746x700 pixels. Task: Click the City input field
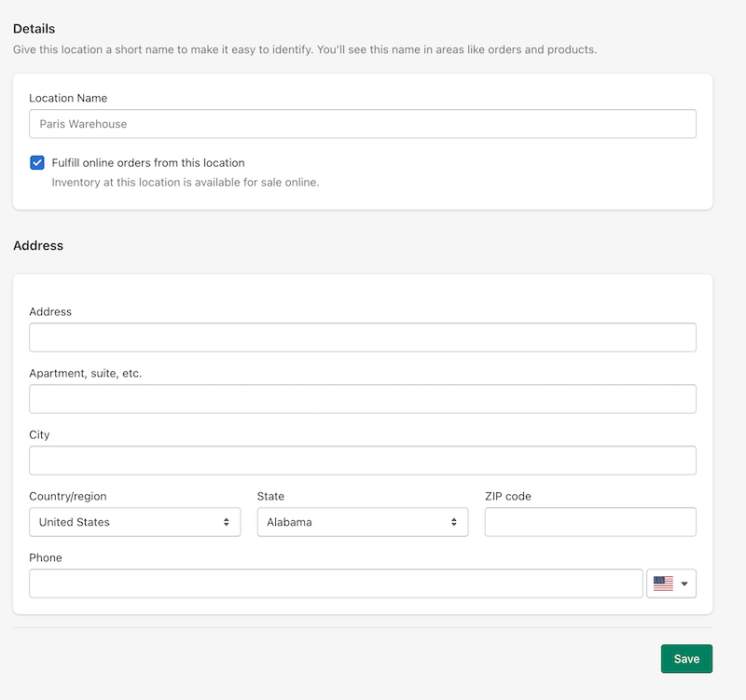tap(363, 460)
